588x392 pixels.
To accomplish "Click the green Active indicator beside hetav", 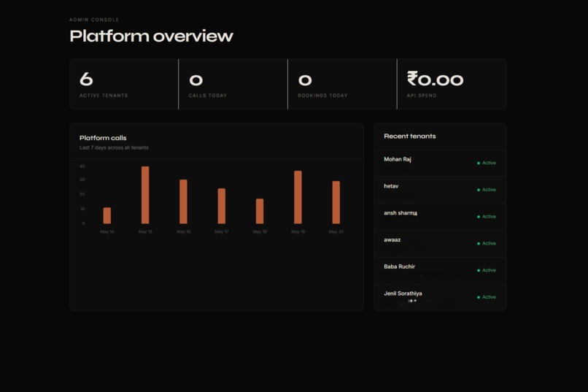I will coord(487,190).
